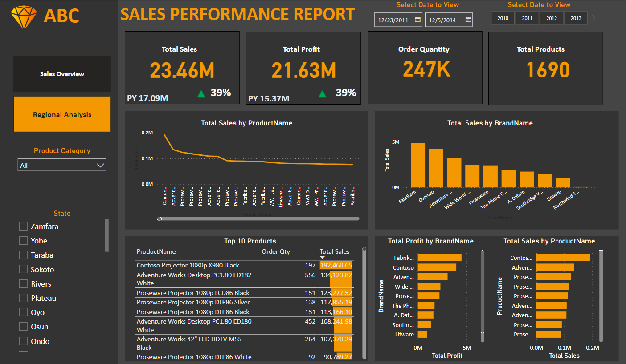626x364 pixels.
Task: Click the Total Profit 21.63M card
Action: [x=303, y=68]
